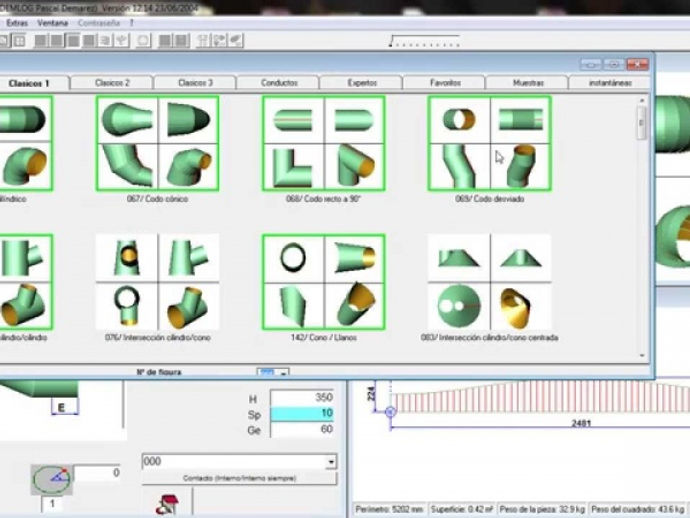Select the ring-on-cylinder thumbnail in 076 Intersección

click(127, 306)
